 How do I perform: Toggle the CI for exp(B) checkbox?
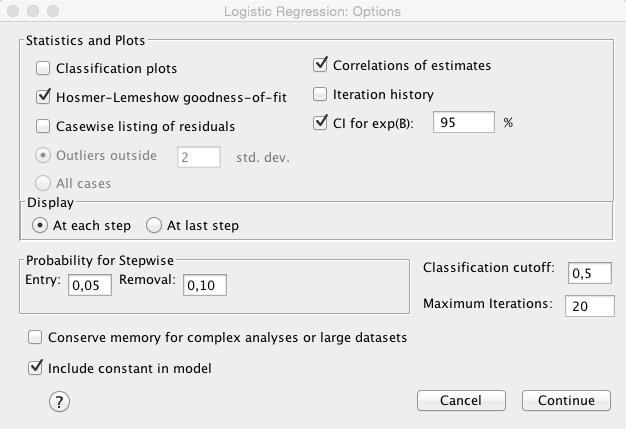[x=320, y=123]
